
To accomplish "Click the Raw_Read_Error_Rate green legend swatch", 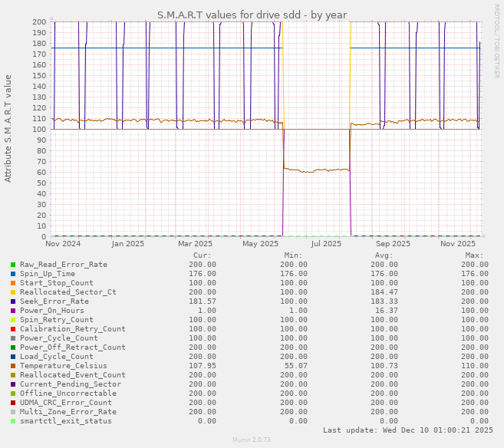I will 13,265.
